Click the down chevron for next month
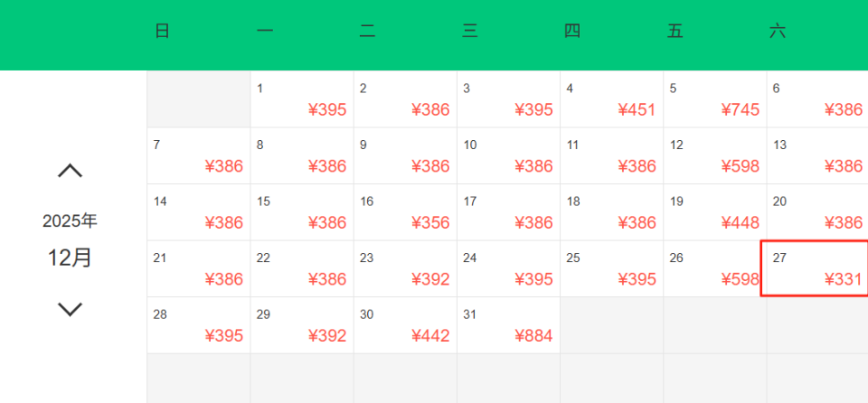Screen dimensions: 868x403 click(70, 309)
